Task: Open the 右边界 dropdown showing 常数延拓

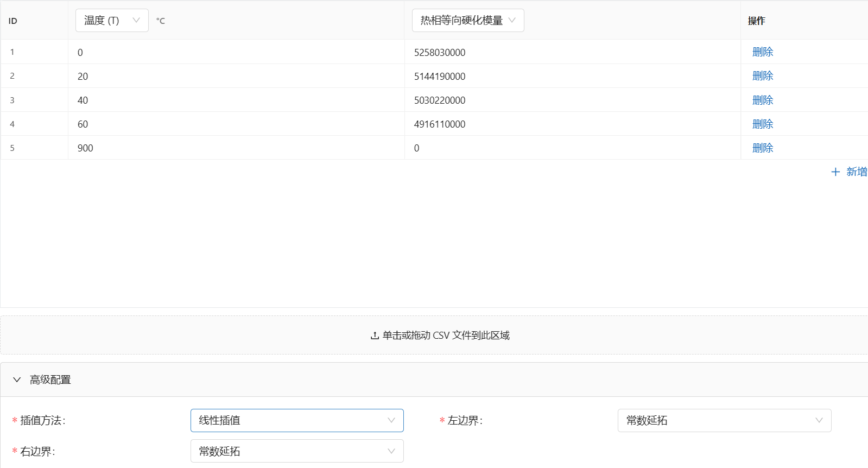Action: point(297,451)
